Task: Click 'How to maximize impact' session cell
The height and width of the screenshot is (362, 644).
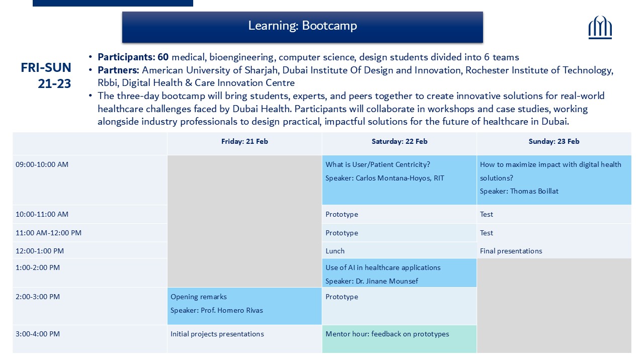Action: pyautogui.click(x=554, y=179)
